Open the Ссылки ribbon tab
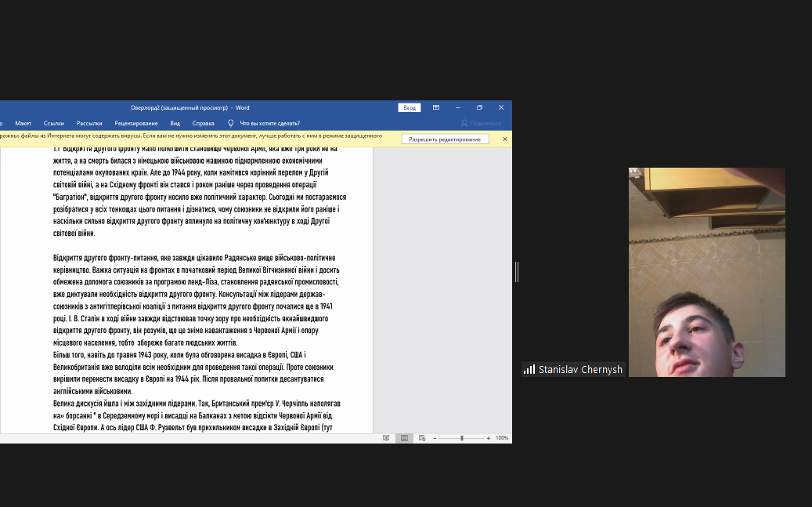This screenshot has width=812, height=507. click(54, 123)
